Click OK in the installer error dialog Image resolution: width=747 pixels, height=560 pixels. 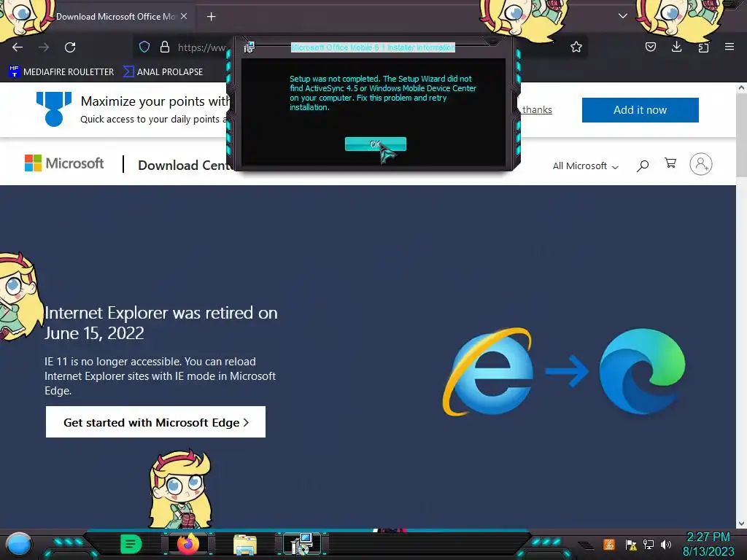coord(376,144)
